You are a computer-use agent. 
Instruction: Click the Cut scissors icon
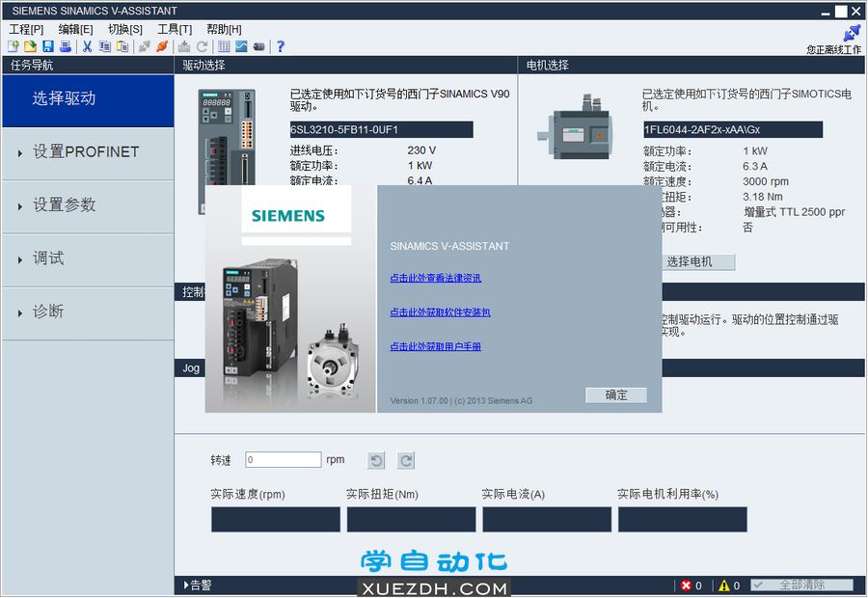click(88, 46)
